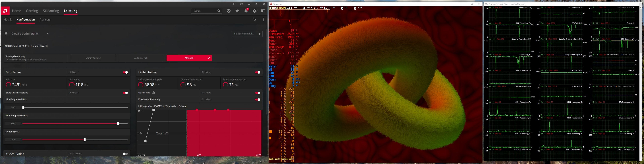Expand the Globale Optimierung dropdown

[48, 34]
